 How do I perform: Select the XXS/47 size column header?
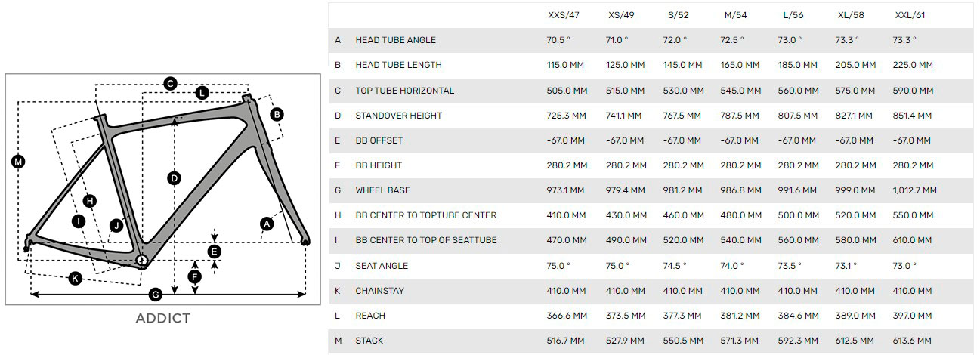tap(564, 15)
